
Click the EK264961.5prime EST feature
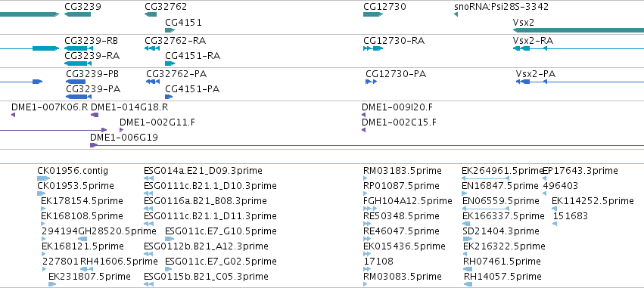486,178
